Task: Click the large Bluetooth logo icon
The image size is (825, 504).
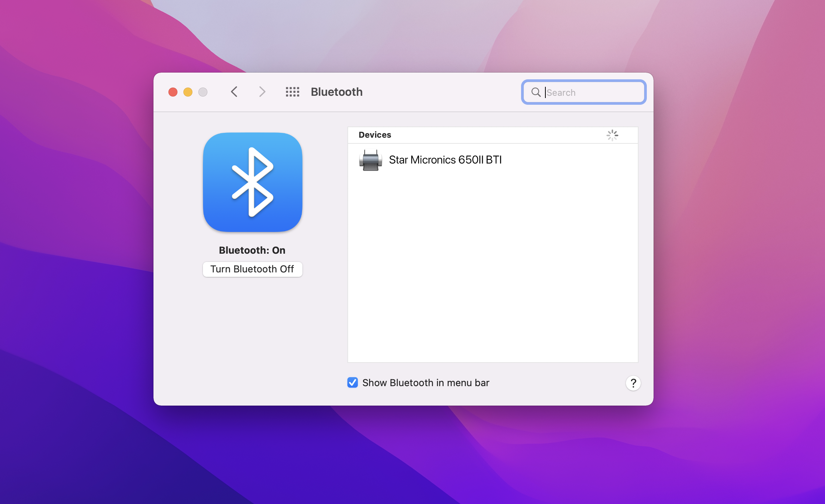Action: (253, 182)
